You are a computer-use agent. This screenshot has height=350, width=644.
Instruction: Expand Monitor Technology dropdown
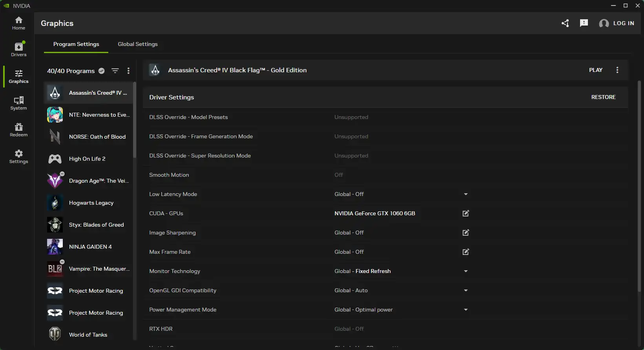[466, 271]
